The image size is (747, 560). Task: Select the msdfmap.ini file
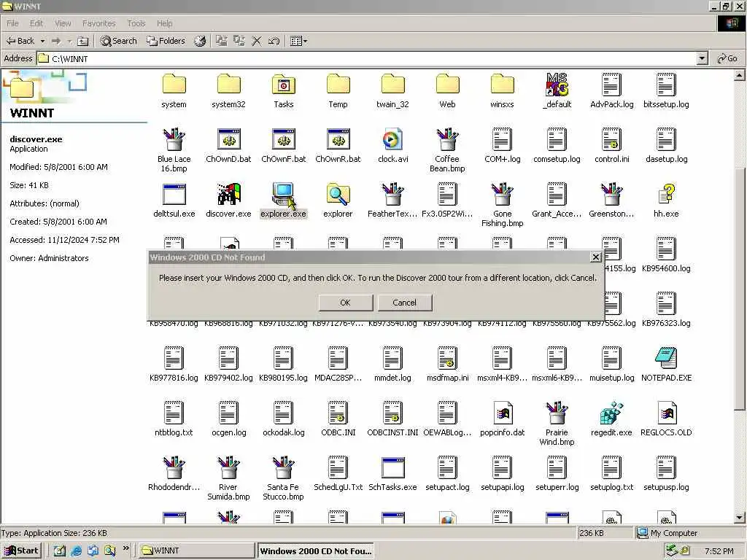coord(447,365)
